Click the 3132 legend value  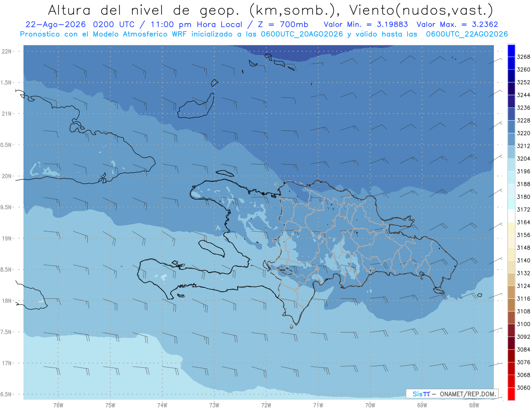tap(524, 273)
